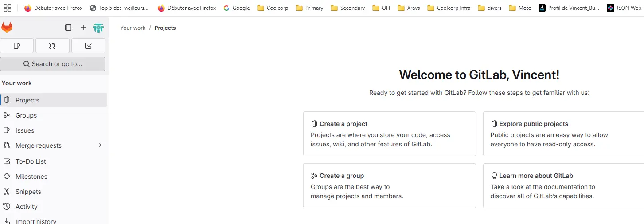Click the GitLab fox logo
This screenshot has height=224, width=644.
tap(7, 28)
